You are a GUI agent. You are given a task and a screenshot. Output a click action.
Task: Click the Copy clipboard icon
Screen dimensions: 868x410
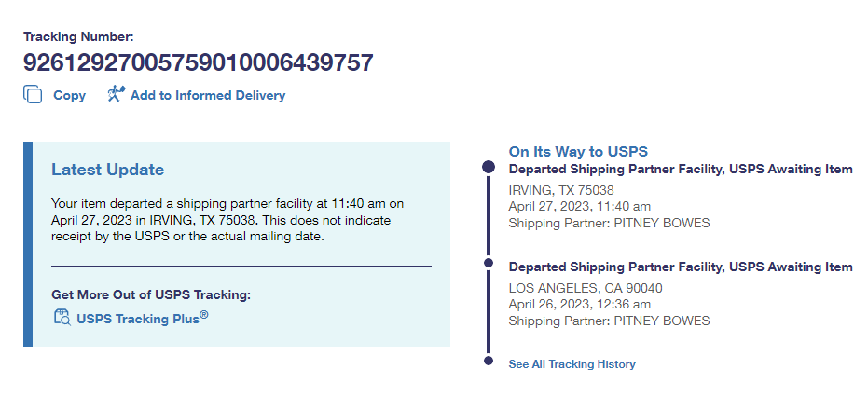[33, 94]
